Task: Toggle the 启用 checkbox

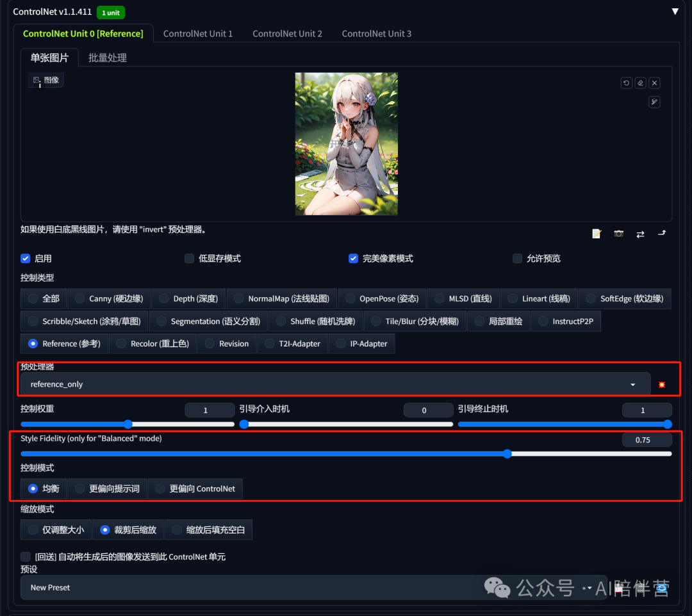Action: point(26,259)
